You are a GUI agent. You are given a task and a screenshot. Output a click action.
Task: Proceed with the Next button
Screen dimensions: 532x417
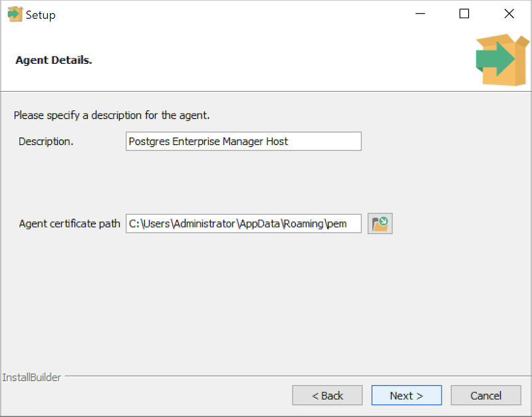click(406, 395)
